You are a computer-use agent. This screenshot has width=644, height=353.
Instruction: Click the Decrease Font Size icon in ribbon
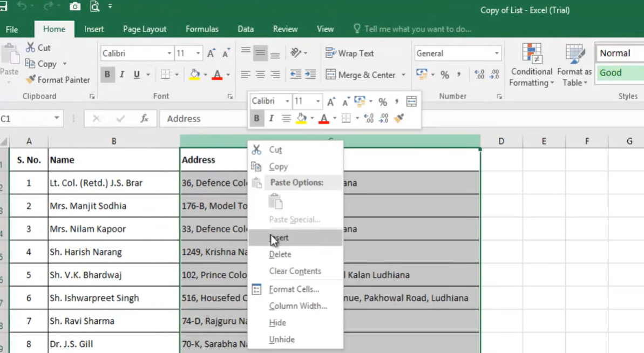[226, 53]
